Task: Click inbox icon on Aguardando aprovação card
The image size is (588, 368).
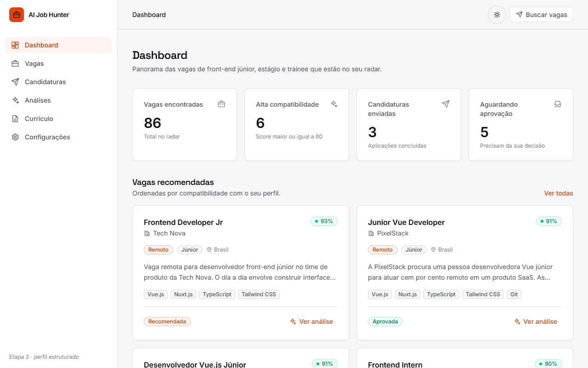Action: (x=558, y=104)
